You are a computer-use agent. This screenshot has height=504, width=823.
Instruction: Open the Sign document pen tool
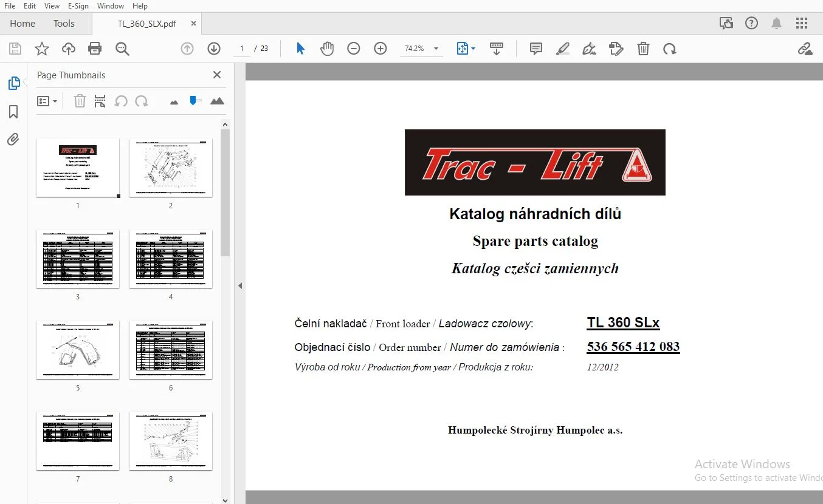click(x=589, y=49)
